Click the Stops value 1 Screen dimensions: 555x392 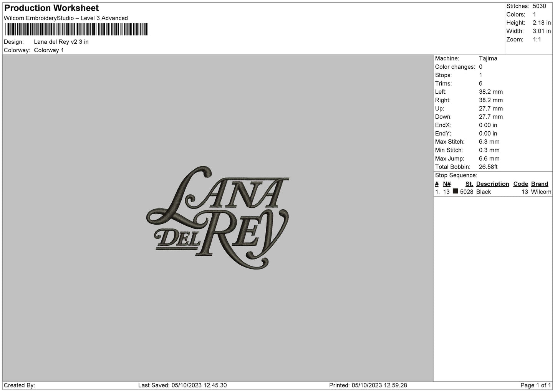point(480,75)
